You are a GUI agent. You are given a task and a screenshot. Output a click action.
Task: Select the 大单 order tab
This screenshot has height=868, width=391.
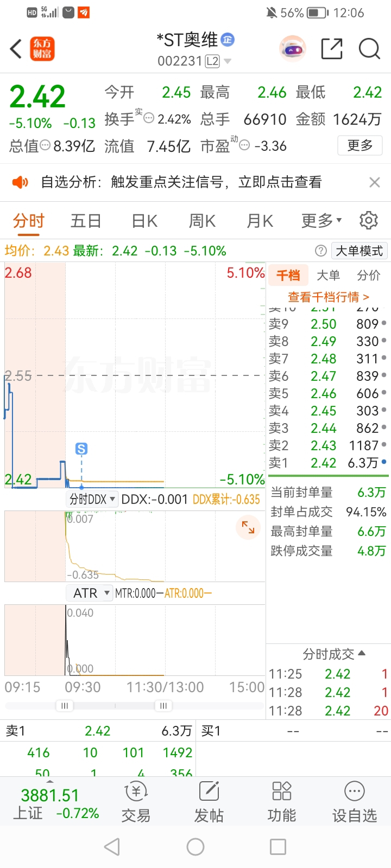click(328, 276)
